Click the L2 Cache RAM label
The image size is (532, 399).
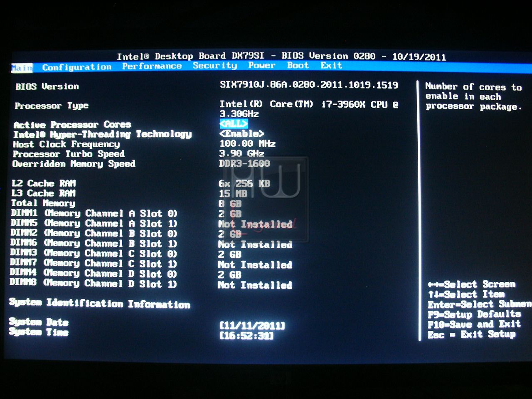coord(44,183)
